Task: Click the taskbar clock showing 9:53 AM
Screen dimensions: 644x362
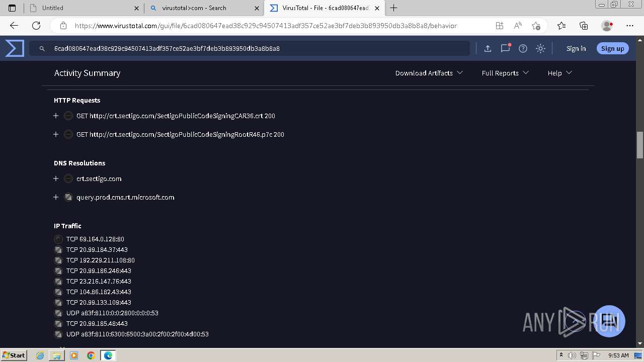Action: pyautogui.click(x=618, y=355)
